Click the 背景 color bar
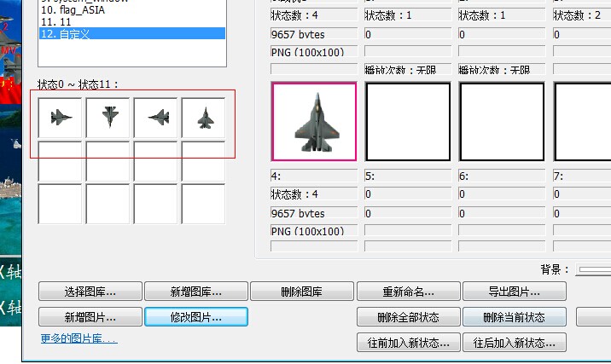The image size is (611, 364). point(594,269)
